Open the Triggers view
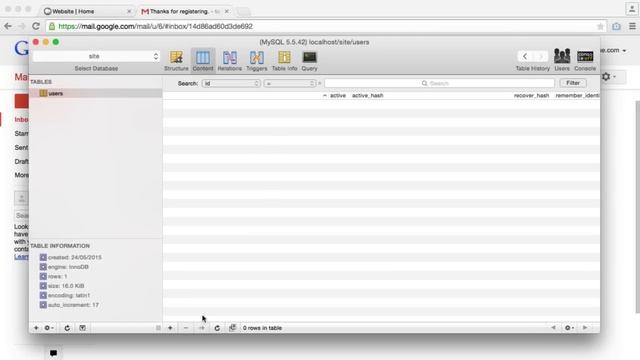This screenshot has width=640, height=360. click(256, 61)
